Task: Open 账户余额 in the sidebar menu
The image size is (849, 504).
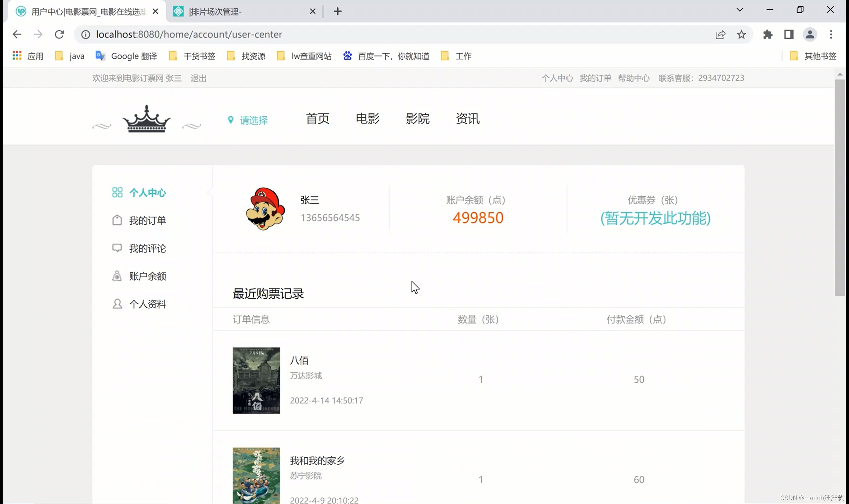Action: coord(147,276)
